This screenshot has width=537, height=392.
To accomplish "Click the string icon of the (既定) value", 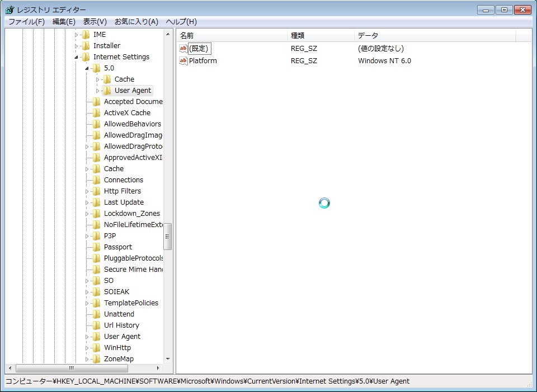I will click(183, 48).
